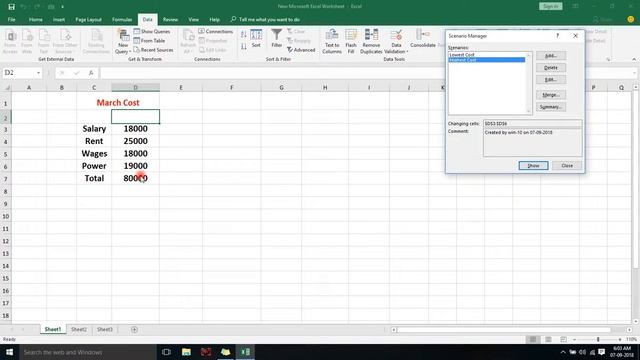Screen dimensions: 640x360
Task: Click zoom out minus button
Action: coord(575,340)
